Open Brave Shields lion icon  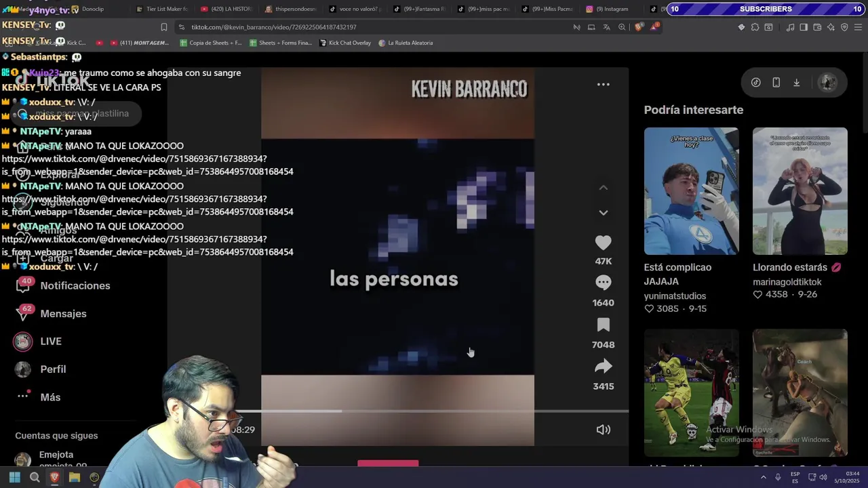pyautogui.click(x=639, y=27)
